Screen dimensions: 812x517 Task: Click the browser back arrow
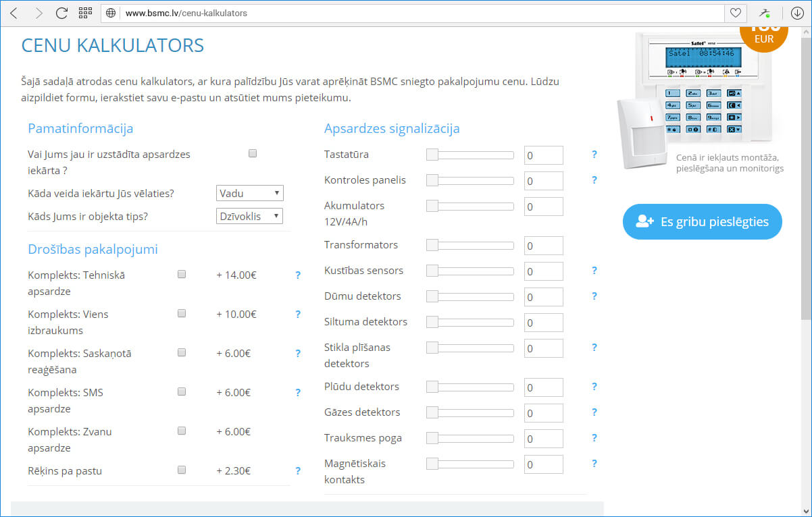[x=14, y=13]
